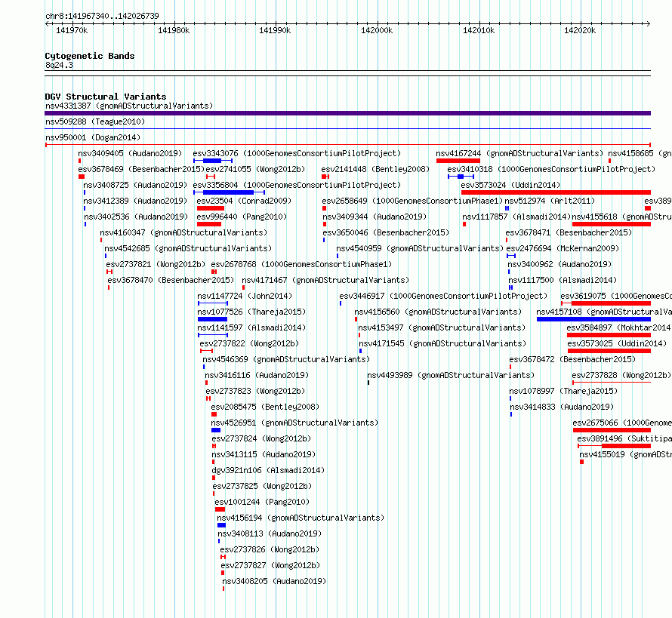The image size is (672, 618).
Task: Click the nsv4546369 gnomAD variant label
Action: [x=286, y=359]
